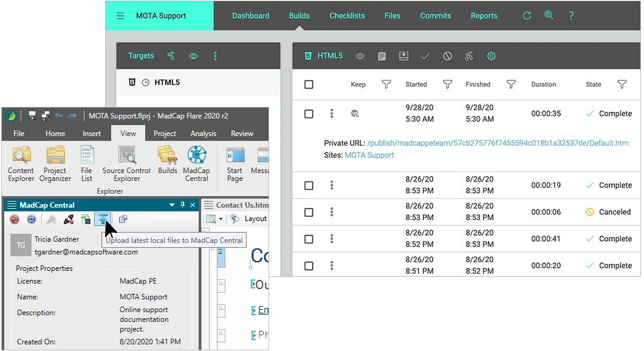Open the Review ribbon tab in Flare
This screenshot has width=644, height=351.
tap(242, 134)
